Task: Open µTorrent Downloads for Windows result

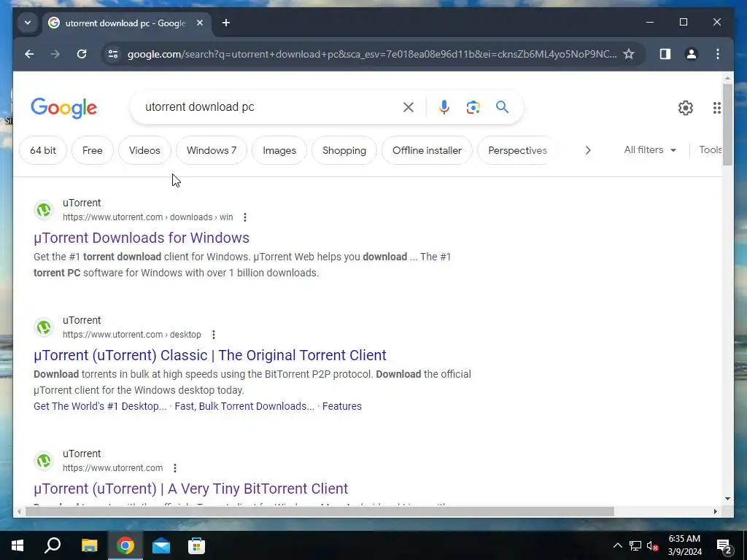Action: coord(142,238)
